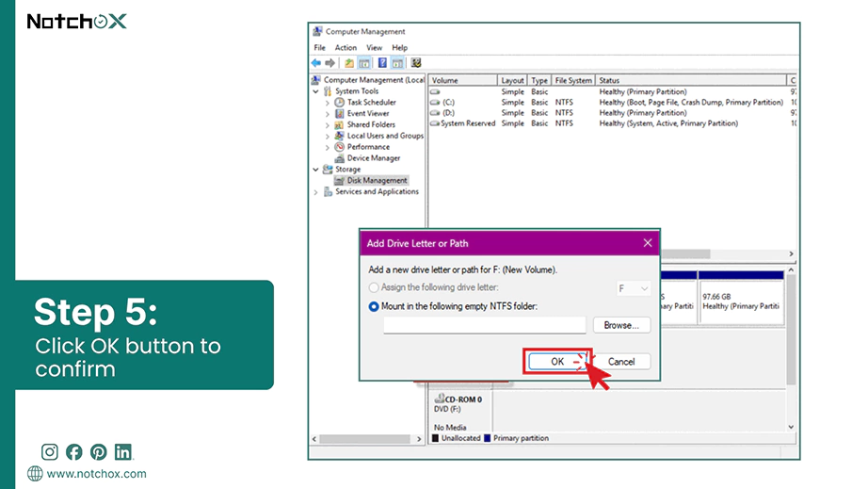Open the Instagram icon link
The height and width of the screenshot is (489, 868).
tap(50, 452)
